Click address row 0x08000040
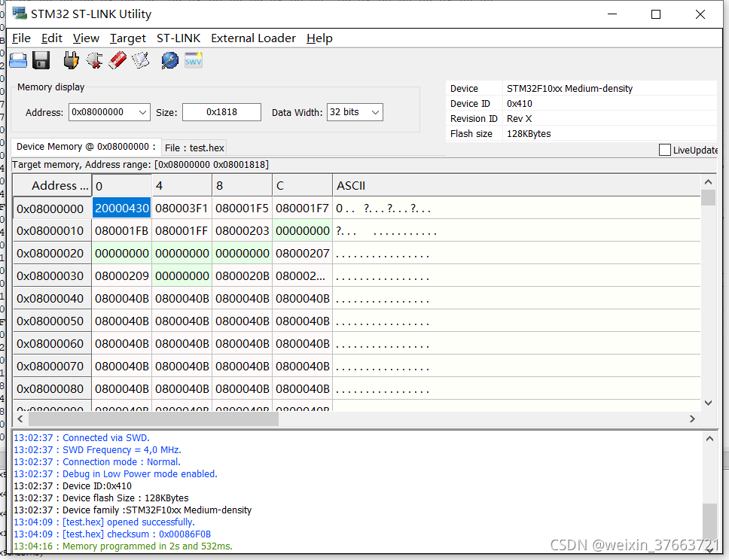Viewport: 729px width, 560px height. point(50,299)
